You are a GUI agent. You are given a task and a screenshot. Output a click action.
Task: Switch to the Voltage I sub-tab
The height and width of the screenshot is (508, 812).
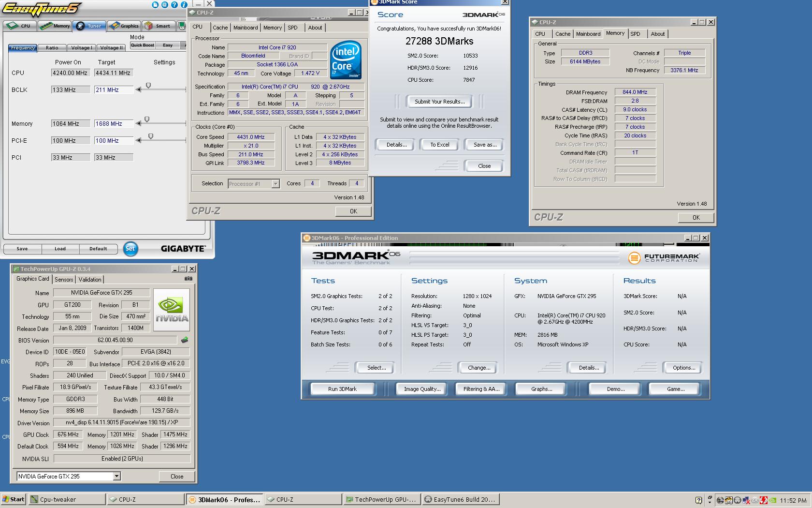pyautogui.click(x=81, y=48)
